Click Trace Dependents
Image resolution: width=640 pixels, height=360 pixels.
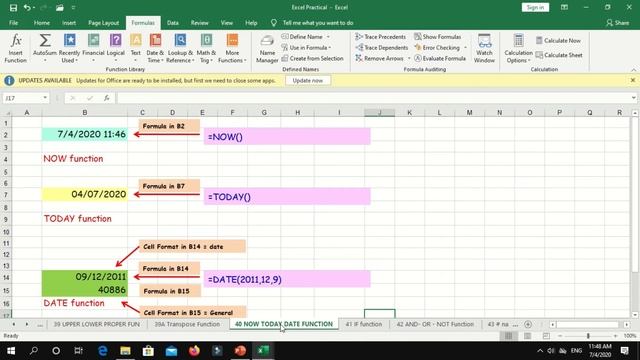coord(381,47)
